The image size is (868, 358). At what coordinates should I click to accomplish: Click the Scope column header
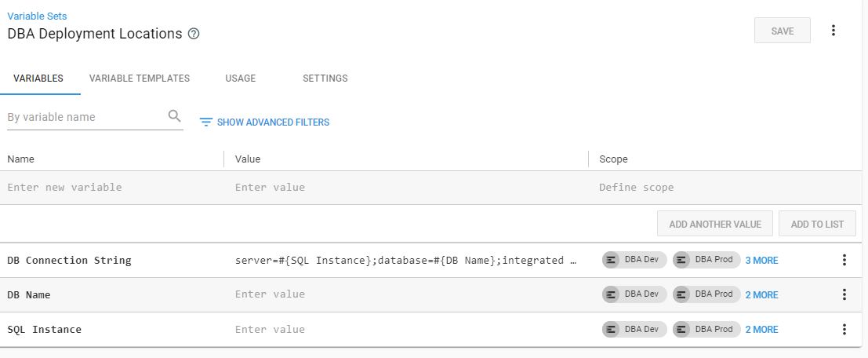click(x=613, y=159)
